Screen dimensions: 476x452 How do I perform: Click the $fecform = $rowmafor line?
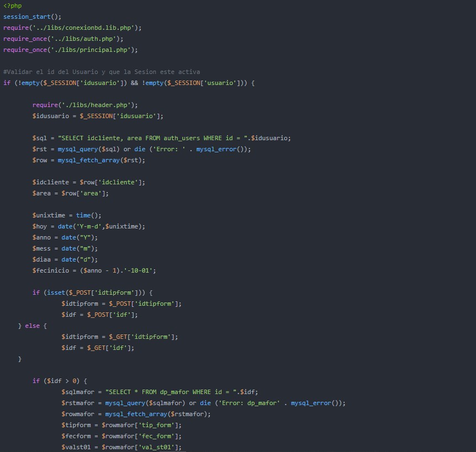[x=121, y=436]
